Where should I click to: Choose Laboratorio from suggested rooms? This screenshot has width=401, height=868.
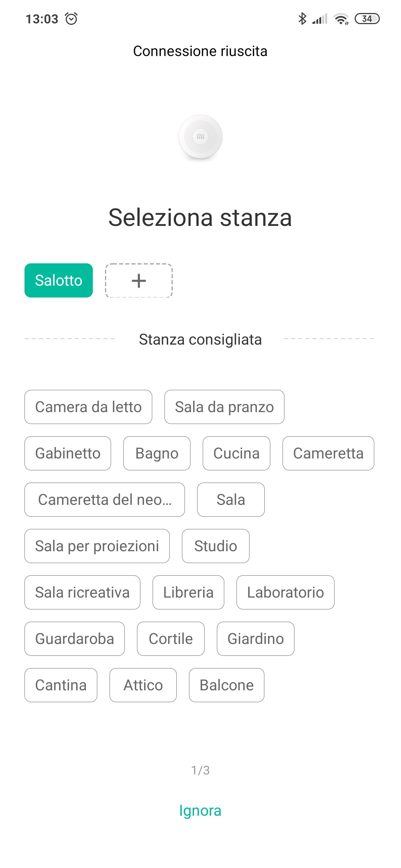click(x=286, y=592)
